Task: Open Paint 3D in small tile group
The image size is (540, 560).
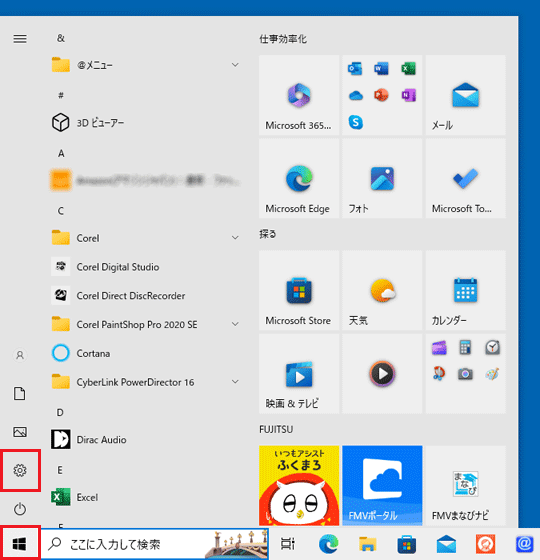Action: click(x=492, y=374)
